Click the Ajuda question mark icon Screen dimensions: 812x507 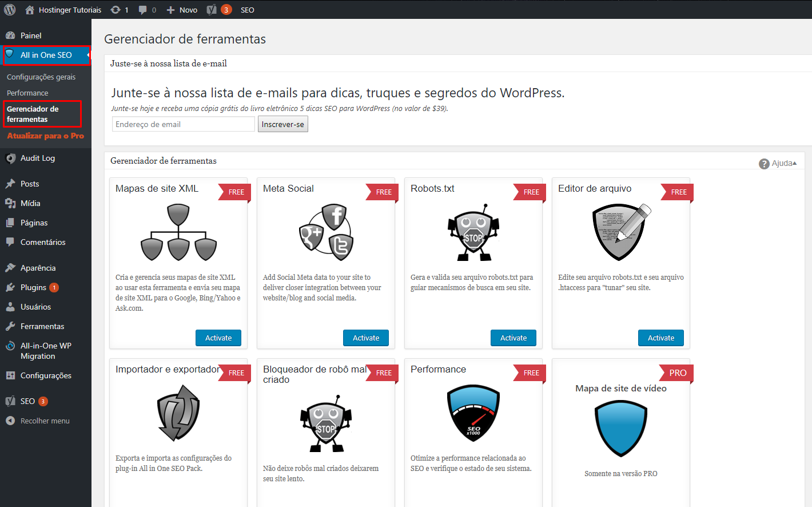[x=764, y=164]
